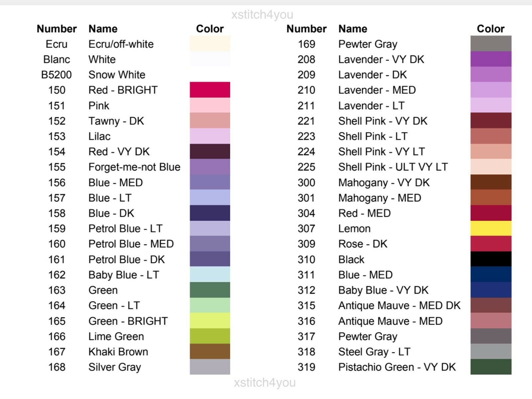Click the Lavender - VY DK swatch

pos(491,59)
